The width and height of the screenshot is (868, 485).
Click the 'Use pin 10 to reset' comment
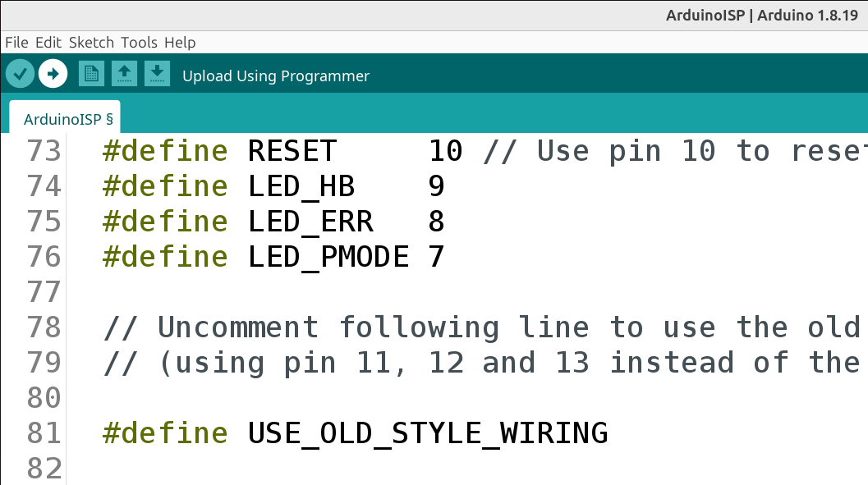click(675, 151)
